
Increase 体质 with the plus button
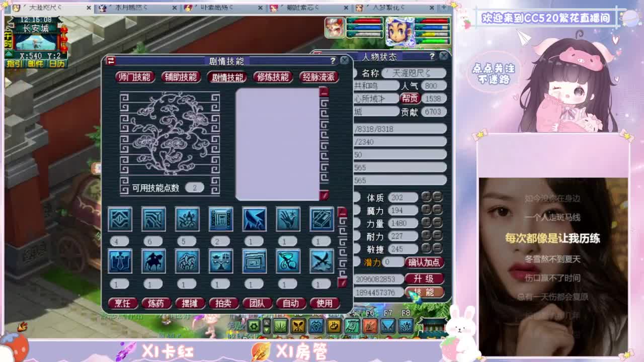(x=426, y=197)
